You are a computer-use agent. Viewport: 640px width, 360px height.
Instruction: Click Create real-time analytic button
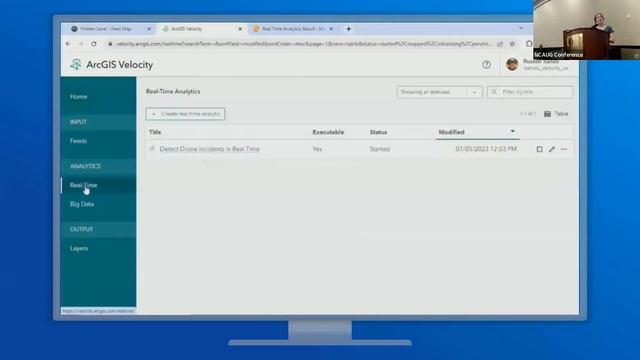point(185,114)
